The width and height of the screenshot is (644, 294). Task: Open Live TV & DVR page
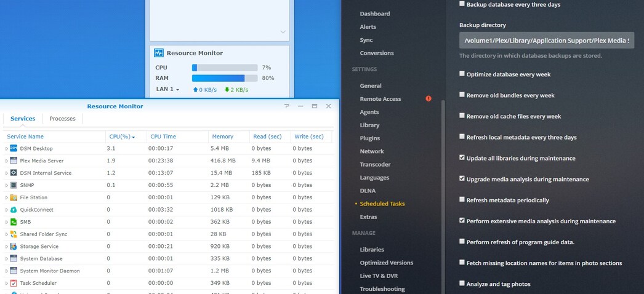click(x=379, y=276)
